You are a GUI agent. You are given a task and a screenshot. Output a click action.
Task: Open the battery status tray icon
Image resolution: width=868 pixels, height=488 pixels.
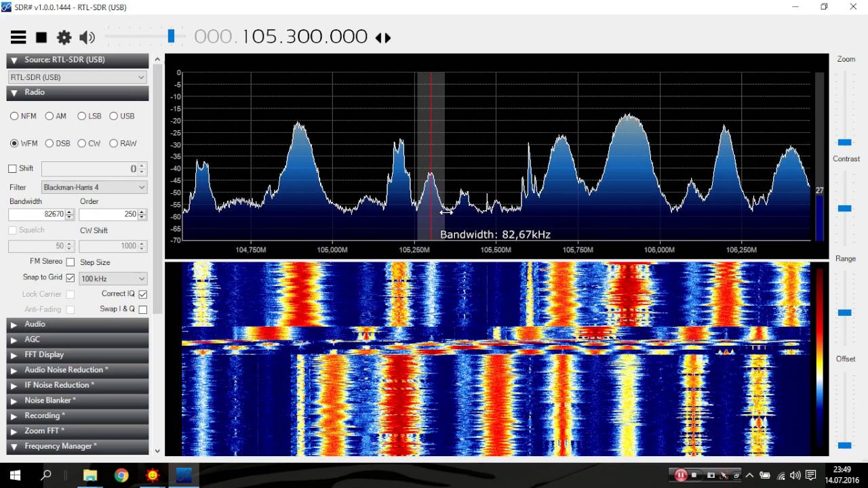(x=765, y=475)
